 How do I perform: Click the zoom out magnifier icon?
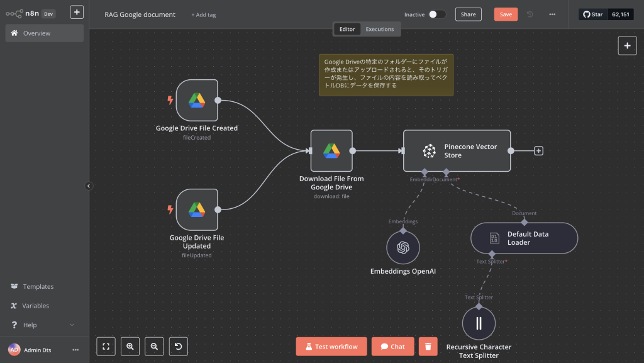(155, 347)
